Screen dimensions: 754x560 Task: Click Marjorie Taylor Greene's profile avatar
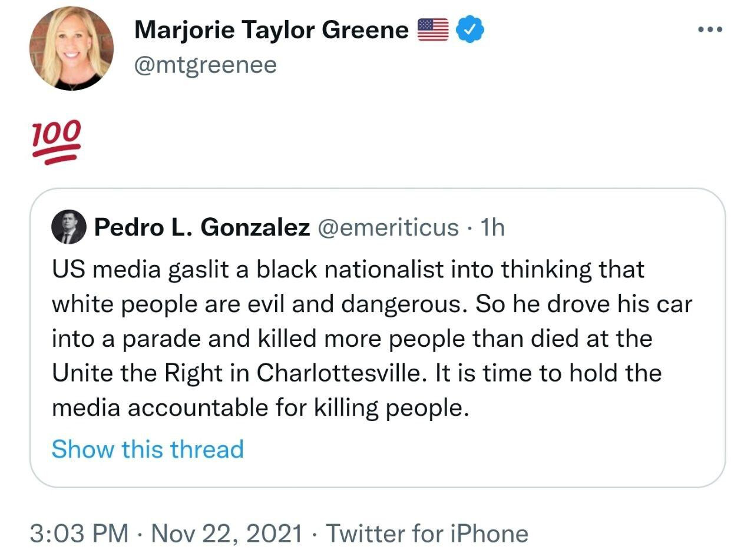pyautogui.click(x=71, y=48)
